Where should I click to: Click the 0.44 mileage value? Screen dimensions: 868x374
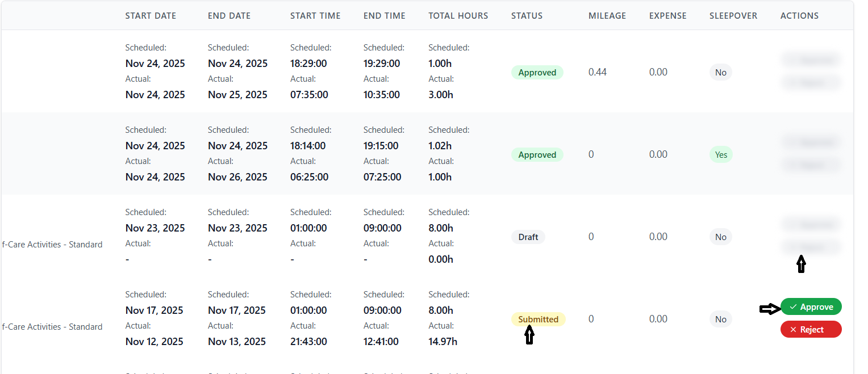pyautogui.click(x=597, y=72)
